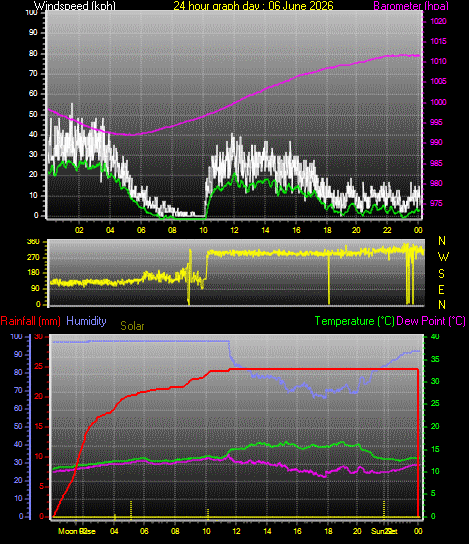Select the Solar legend label

pyautogui.click(x=132, y=326)
